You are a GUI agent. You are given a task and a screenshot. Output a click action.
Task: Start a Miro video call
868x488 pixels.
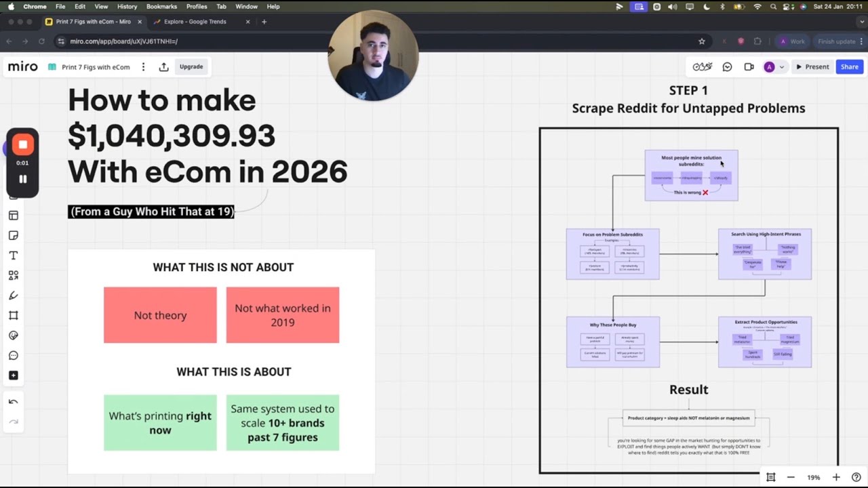[749, 67]
